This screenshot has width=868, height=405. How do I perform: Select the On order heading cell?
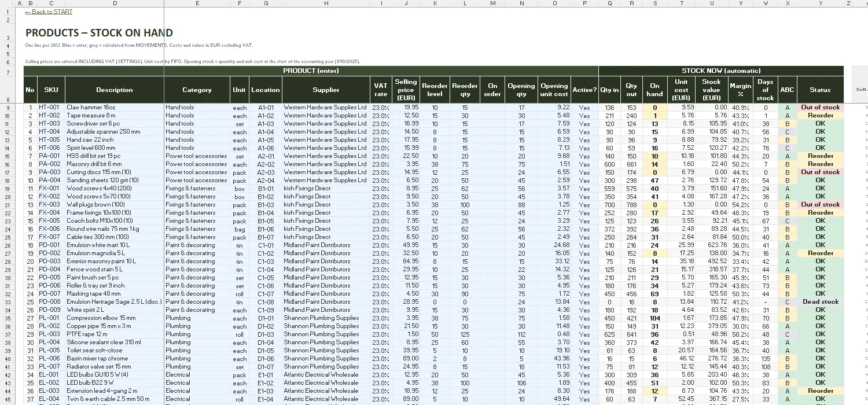pos(492,90)
